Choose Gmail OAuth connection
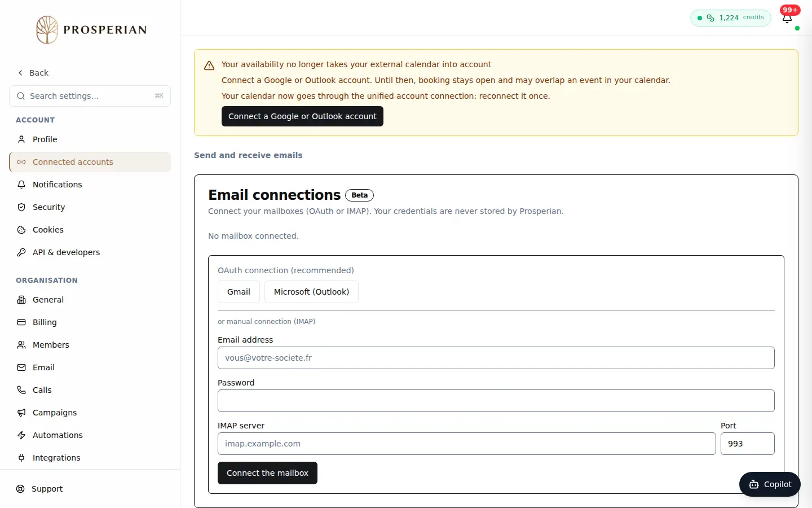The image size is (812, 508). [x=239, y=292]
